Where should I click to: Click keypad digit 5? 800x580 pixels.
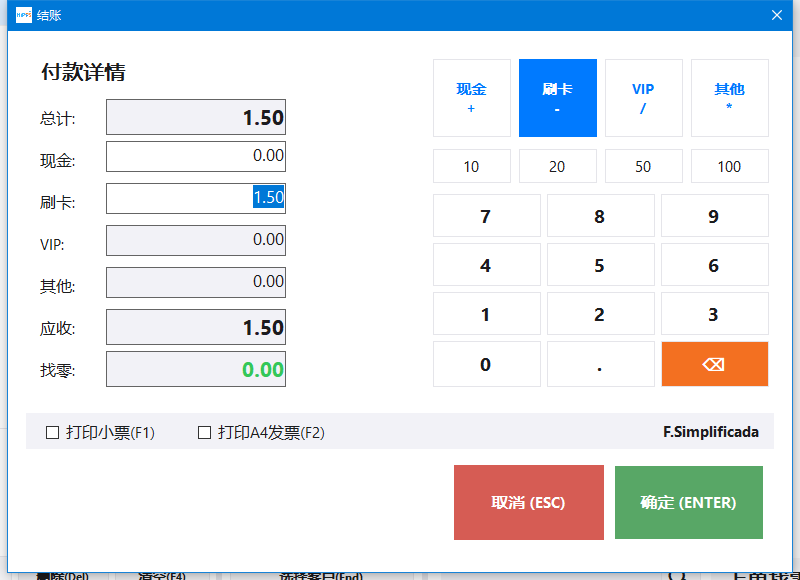click(601, 265)
